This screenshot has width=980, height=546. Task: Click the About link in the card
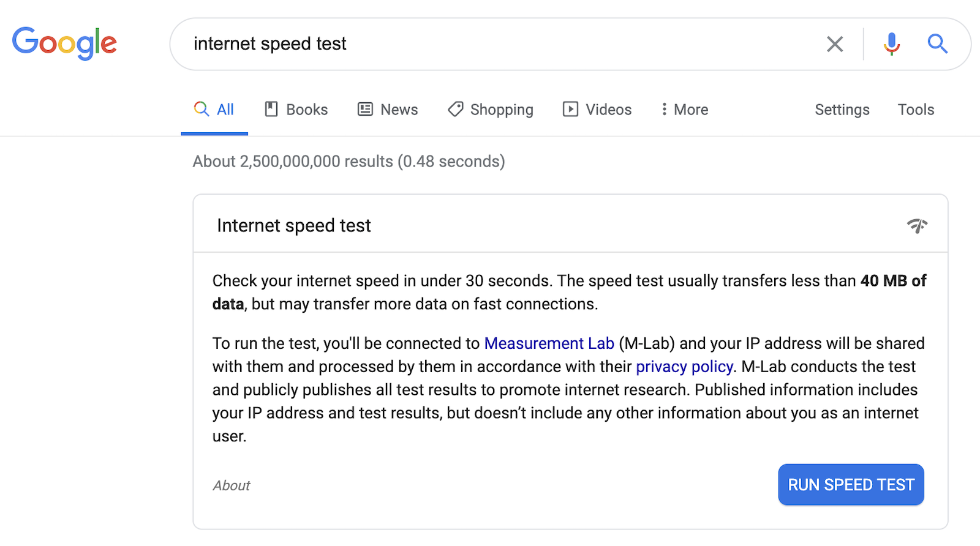pyautogui.click(x=232, y=485)
